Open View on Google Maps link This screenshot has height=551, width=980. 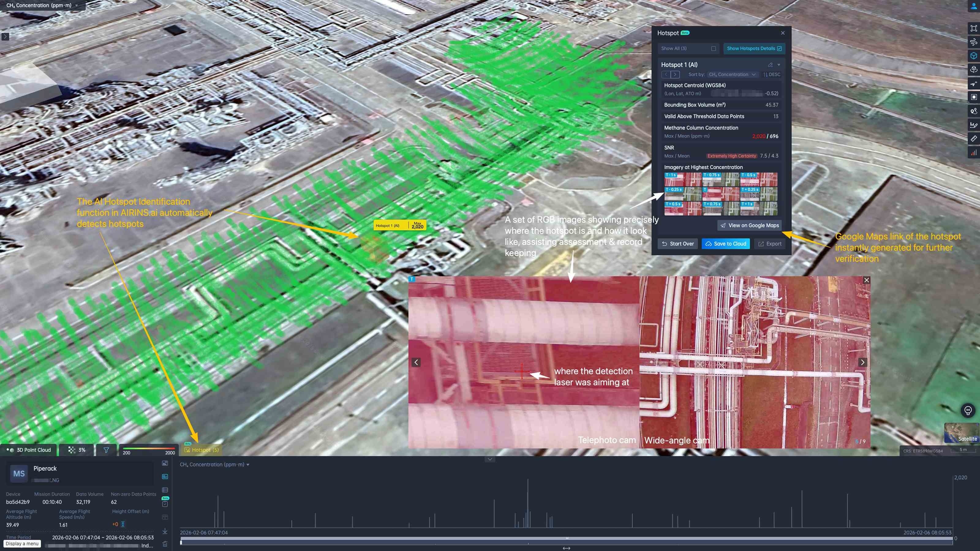coord(749,226)
